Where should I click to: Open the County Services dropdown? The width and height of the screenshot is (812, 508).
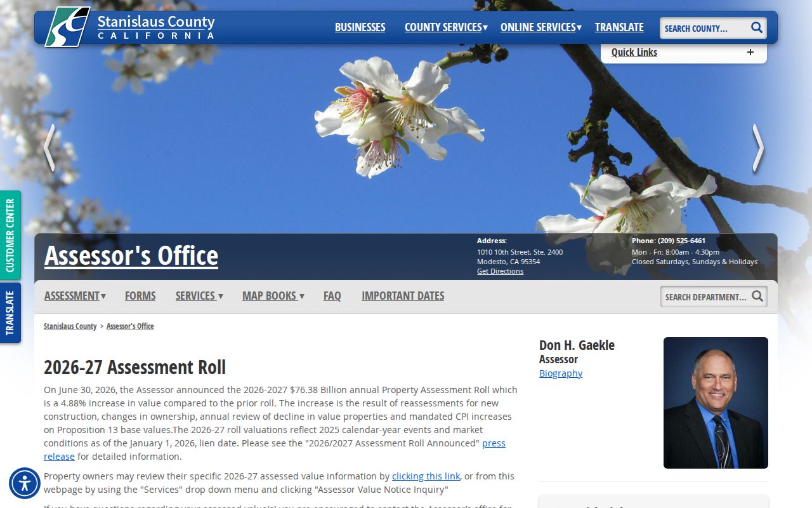click(x=446, y=27)
